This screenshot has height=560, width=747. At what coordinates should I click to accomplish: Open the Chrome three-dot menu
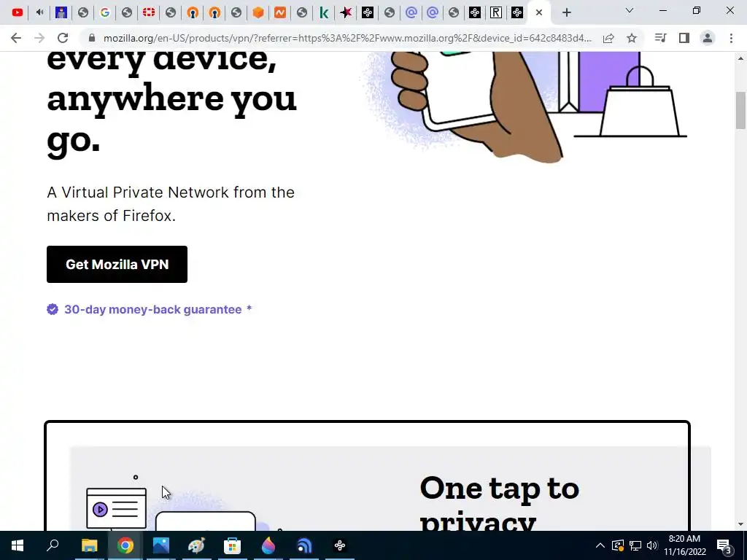[731, 38]
